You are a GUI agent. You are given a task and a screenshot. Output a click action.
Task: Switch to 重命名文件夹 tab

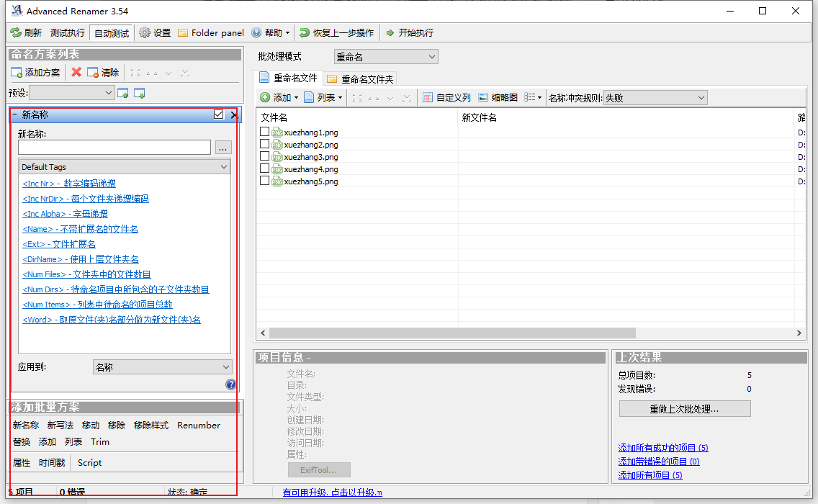(x=361, y=79)
